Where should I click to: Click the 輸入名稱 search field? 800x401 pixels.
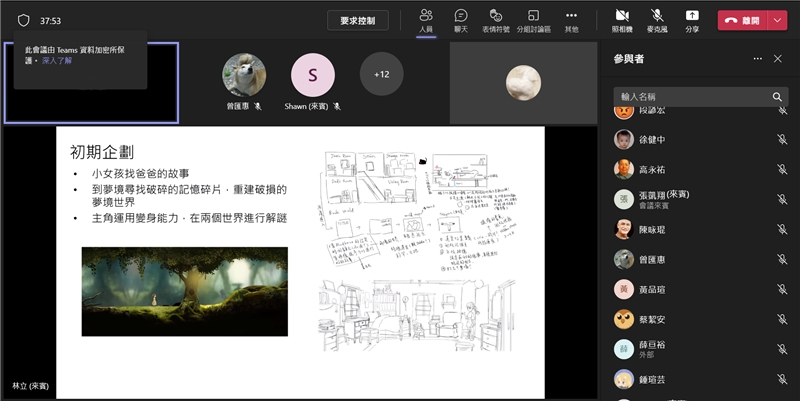pos(692,97)
